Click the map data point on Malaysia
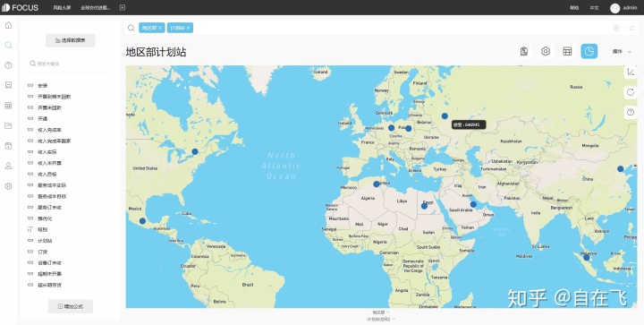 pyautogui.click(x=587, y=258)
